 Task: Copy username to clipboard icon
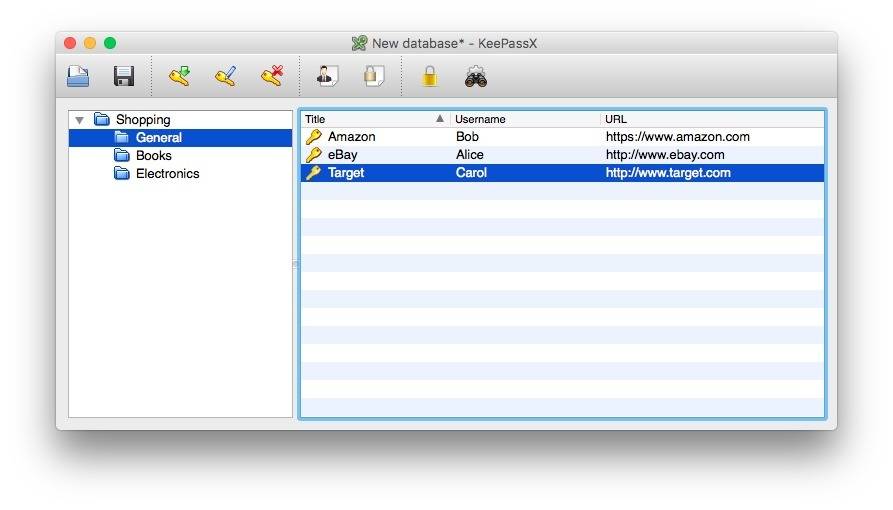coord(327,76)
